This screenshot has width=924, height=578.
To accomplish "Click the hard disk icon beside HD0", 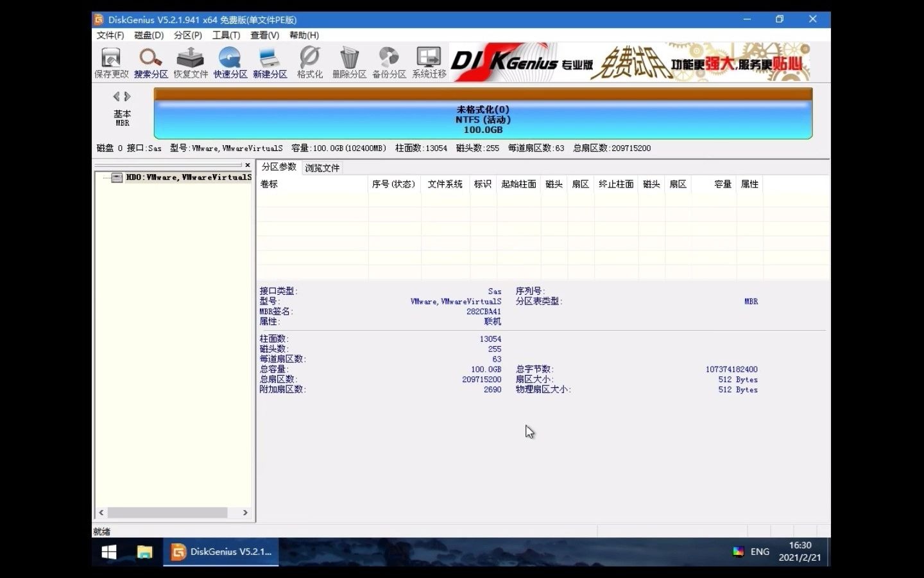I will 117,178.
